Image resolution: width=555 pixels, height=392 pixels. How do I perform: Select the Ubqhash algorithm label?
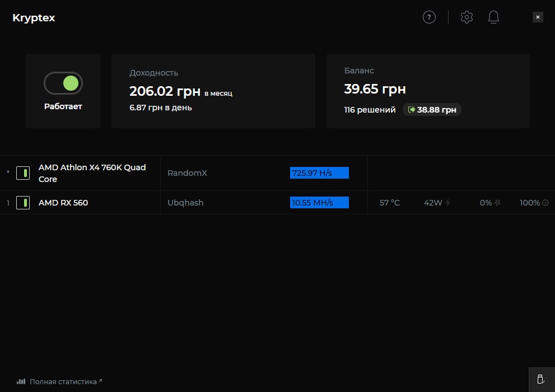pyautogui.click(x=185, y=203)
